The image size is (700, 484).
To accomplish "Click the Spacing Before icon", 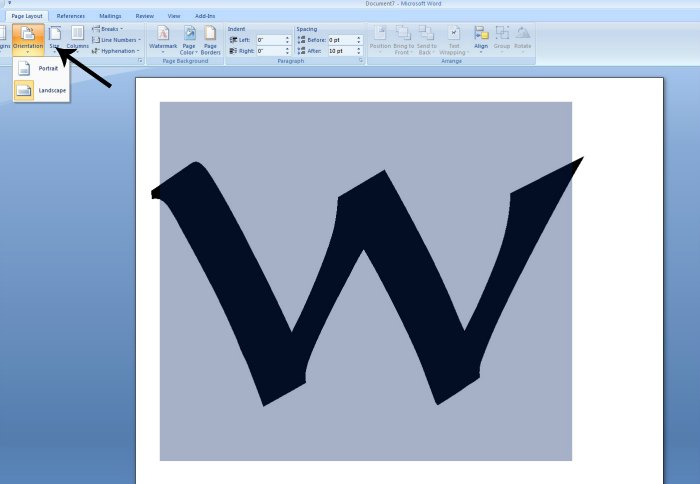I will pos(301,40).
